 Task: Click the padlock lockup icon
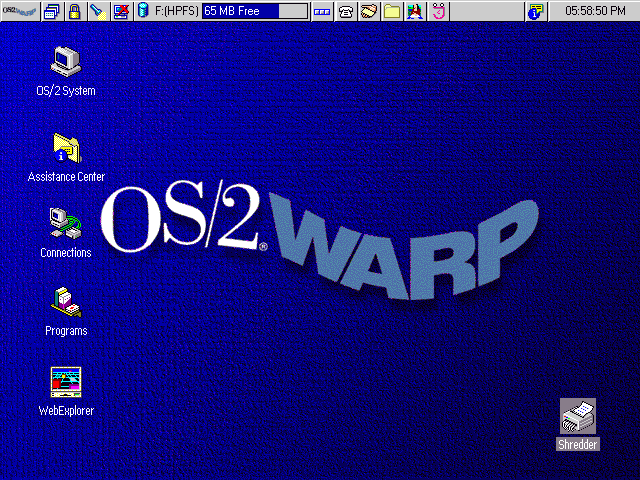coord(74,11)
